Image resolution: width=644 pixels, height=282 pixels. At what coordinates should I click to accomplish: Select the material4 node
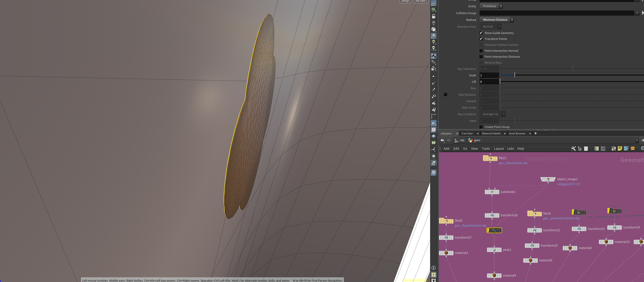pyautogui.click(x=494, y=276)
